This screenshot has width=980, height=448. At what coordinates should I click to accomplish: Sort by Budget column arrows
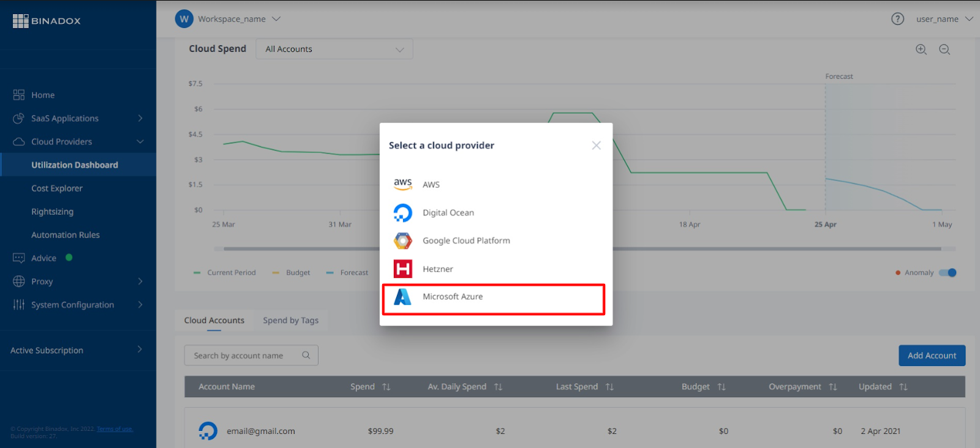point(722,387)
